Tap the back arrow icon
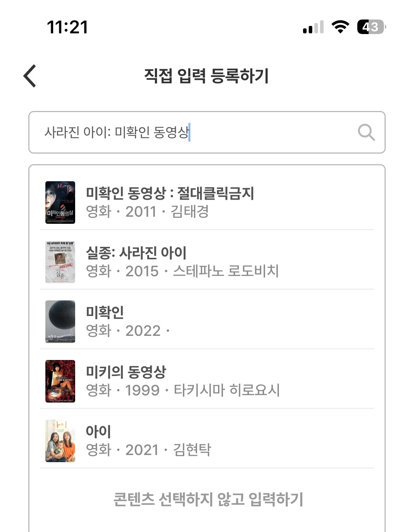The width and height of the screenshot is (414, 532). coord(30,76)
